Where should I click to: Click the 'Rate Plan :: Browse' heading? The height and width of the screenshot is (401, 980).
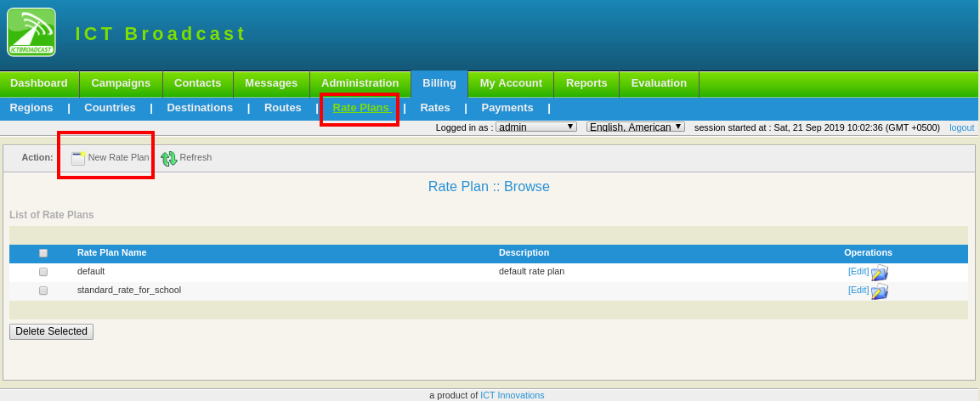tap(489, 187)
